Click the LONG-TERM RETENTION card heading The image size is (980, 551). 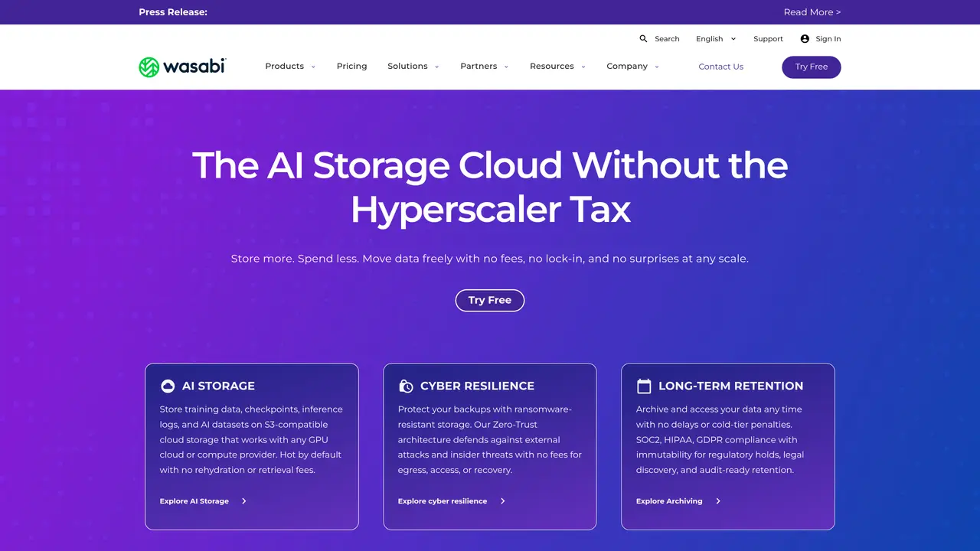pyautogui.click(x=730, y=386)
